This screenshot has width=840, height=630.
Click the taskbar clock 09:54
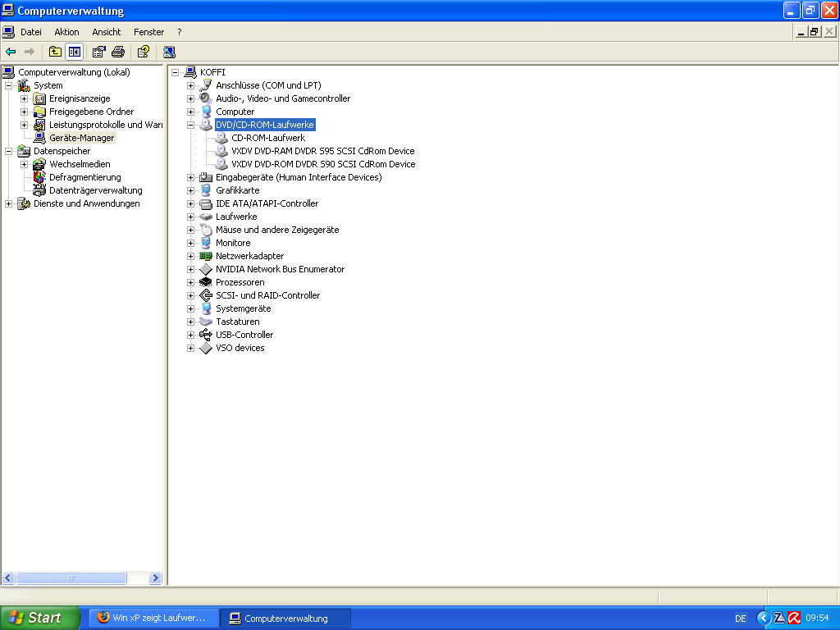(817, 618)
